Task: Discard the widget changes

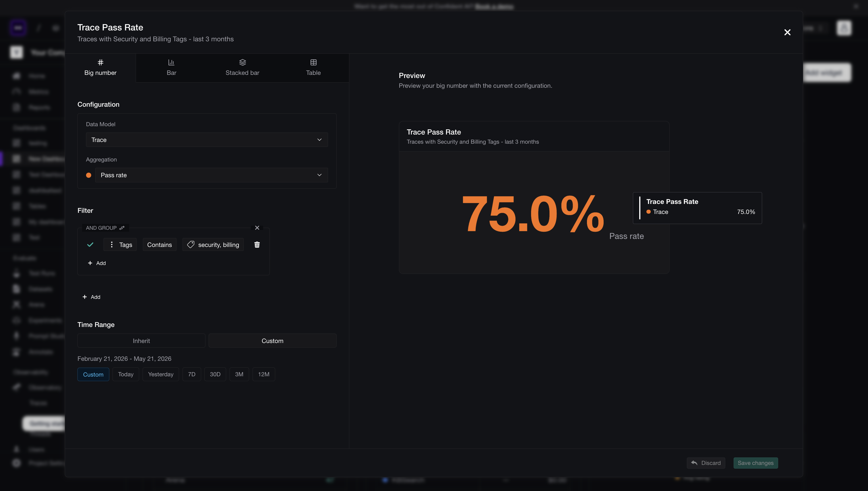Action: 706,463
